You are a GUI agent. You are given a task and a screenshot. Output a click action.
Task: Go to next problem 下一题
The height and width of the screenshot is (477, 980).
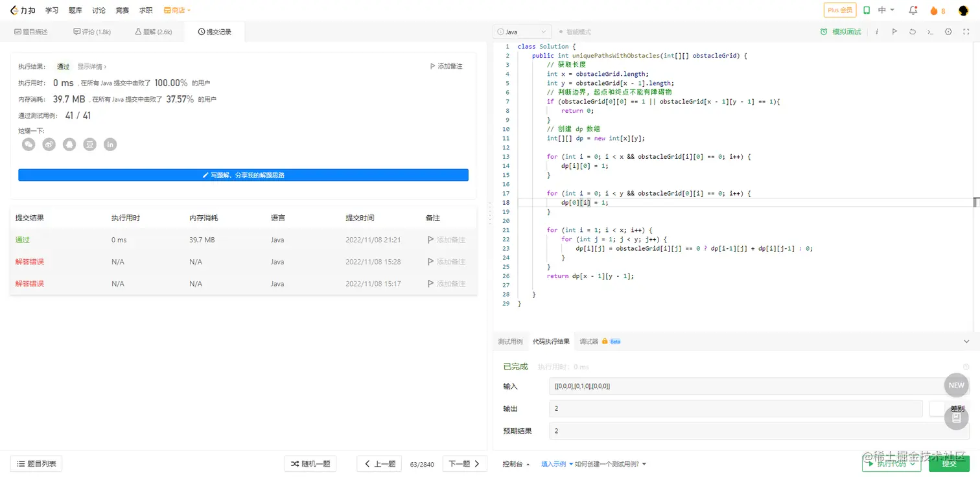coord(465,463)
